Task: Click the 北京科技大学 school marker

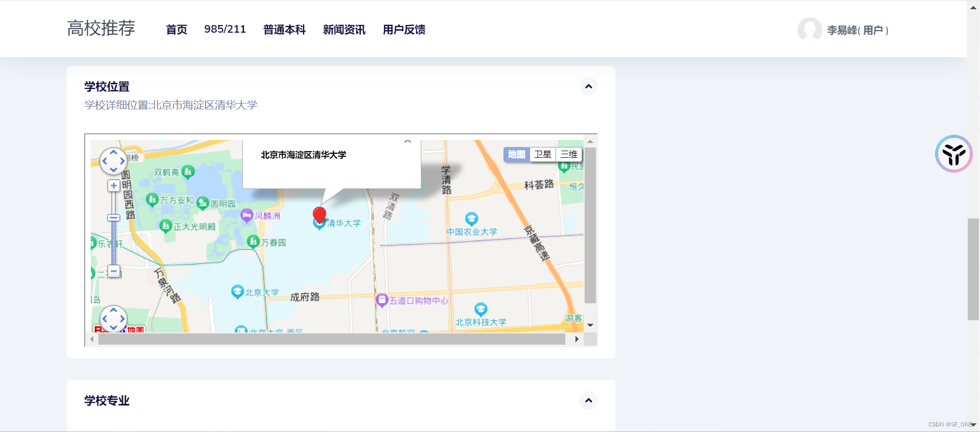Action: [481, 309]
